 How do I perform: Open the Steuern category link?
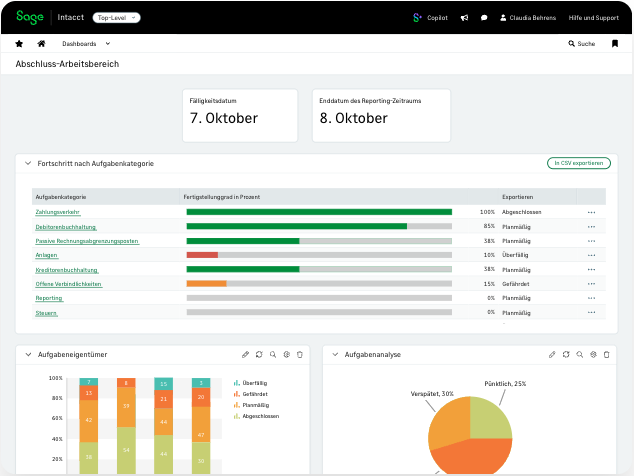46,313
